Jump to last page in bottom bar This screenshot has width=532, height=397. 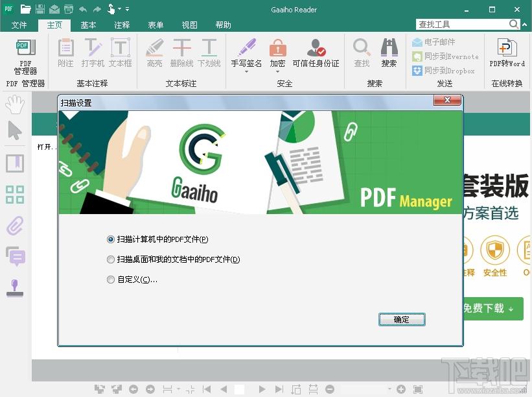tap(279, 389)
